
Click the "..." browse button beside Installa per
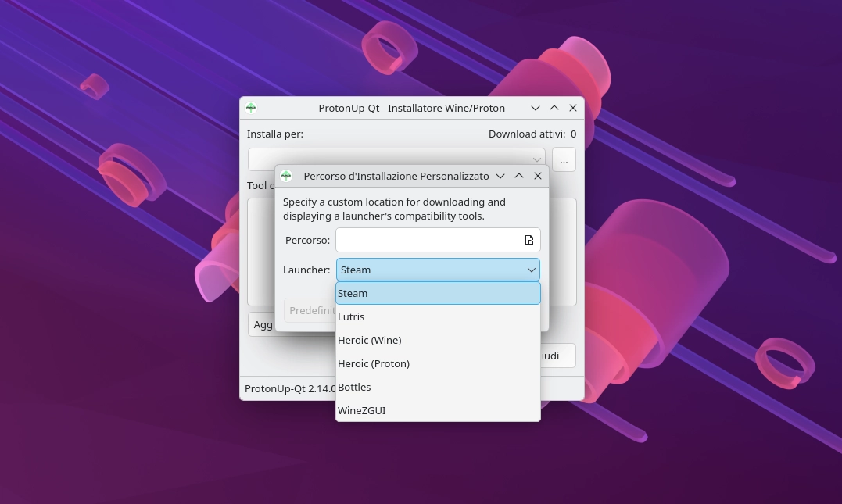[564, 159]
